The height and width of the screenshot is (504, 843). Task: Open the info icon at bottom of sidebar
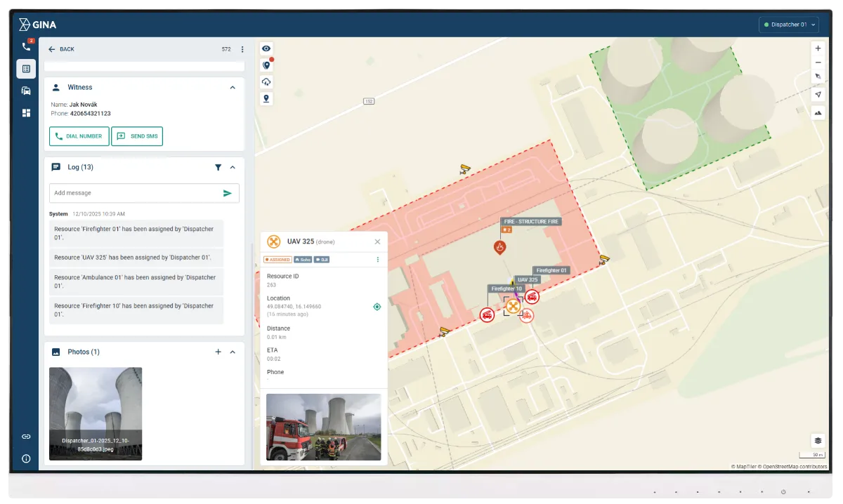click(x=26, y=458)
